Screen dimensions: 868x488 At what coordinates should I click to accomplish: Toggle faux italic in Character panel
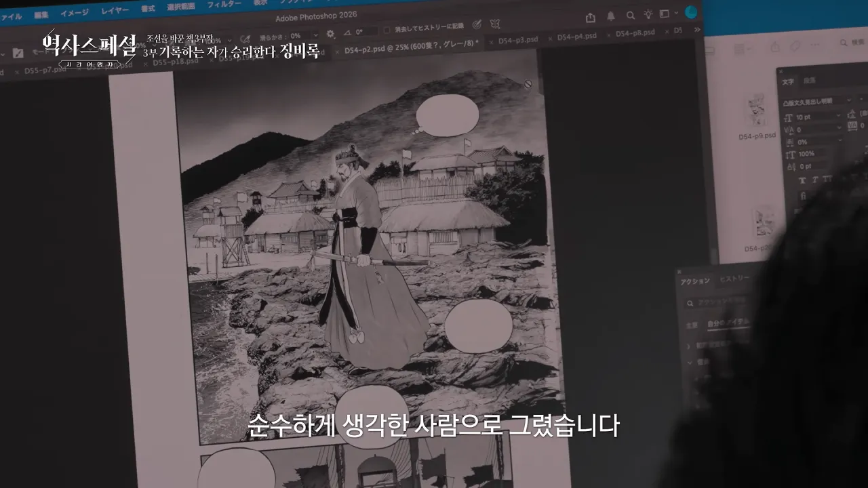coord(816,179)
